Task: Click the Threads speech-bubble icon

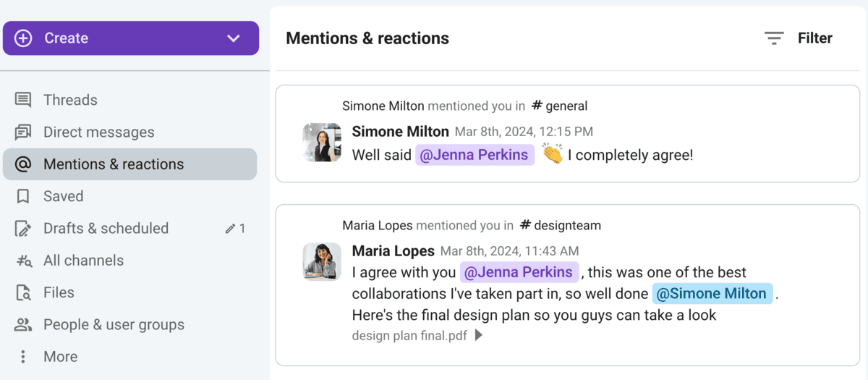Action: tap(23, 100)
